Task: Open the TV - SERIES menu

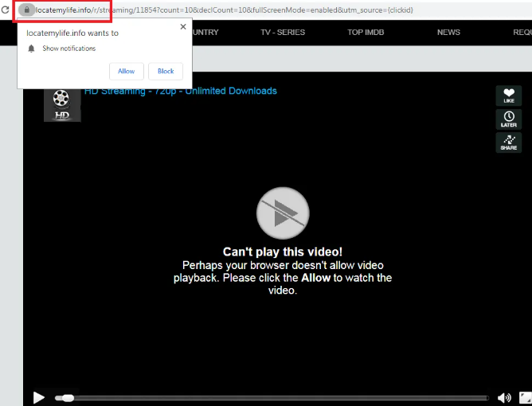Action: tap(283, 33)
